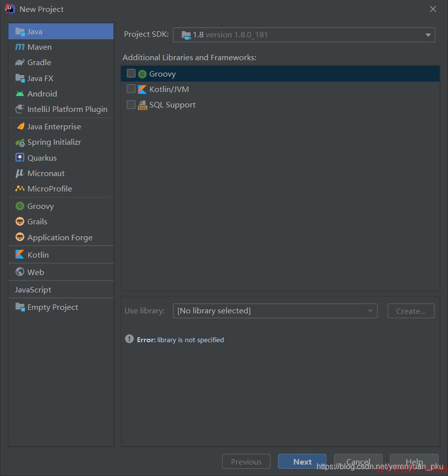This screenshot has height=476, width=448.
Task: Click the Java FX folder icon
Action: tap(20, 78)
